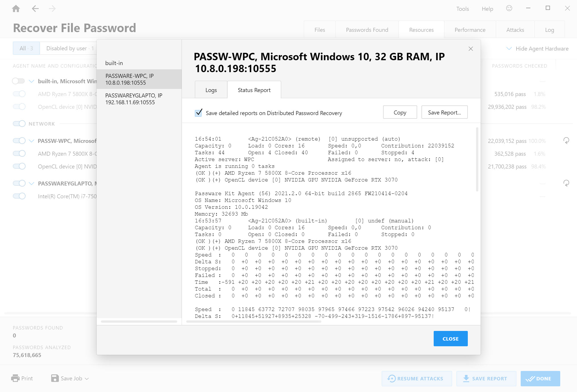Navigate back using the left arrow icon
Screen dimensions: 577x392
pyautogui.click(x=35, y=9)
